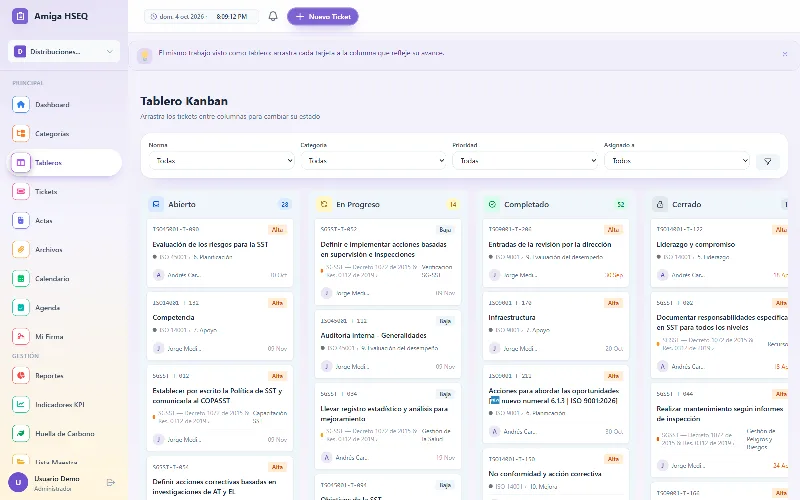
Task: Open the notifications bell
Action: [x=273, y=16]
